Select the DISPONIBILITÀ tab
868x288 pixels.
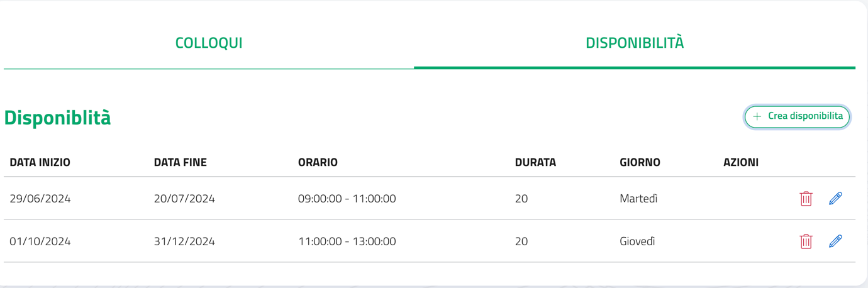(635, 43)
